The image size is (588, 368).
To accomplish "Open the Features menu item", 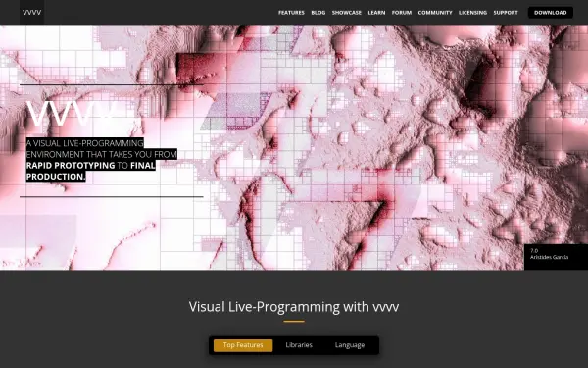I will coord(291,13).
